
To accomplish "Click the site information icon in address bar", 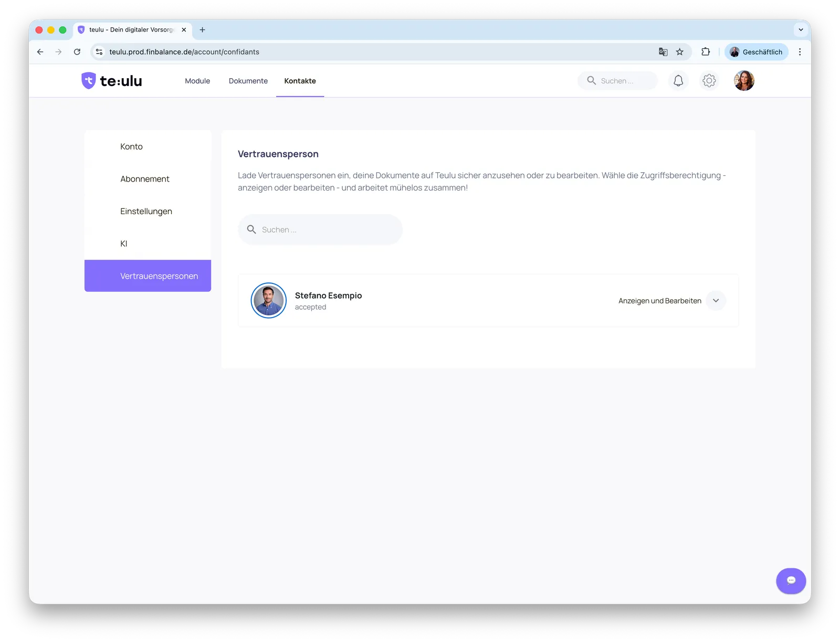I will pos(99,52).
